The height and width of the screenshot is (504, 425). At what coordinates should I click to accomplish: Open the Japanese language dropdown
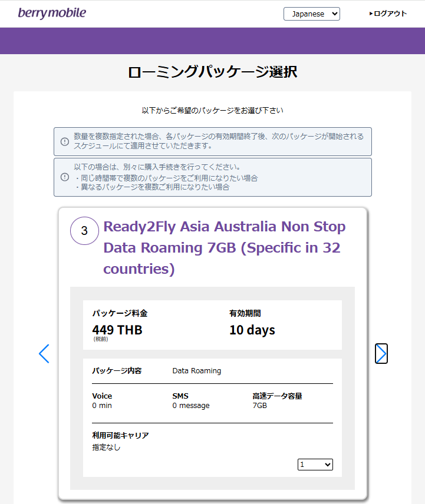pos(311,14)
